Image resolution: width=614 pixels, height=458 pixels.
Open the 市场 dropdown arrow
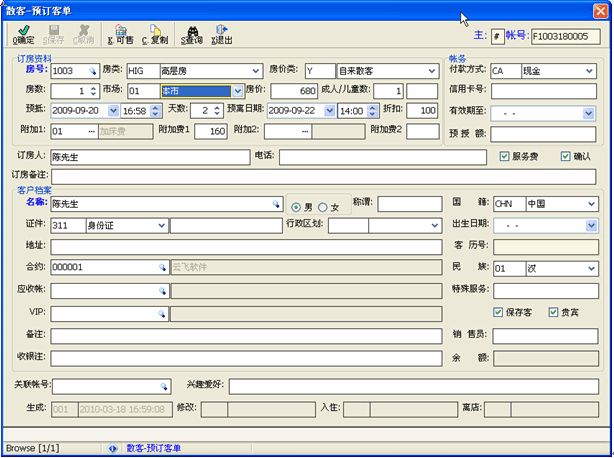tap(238, 91)
